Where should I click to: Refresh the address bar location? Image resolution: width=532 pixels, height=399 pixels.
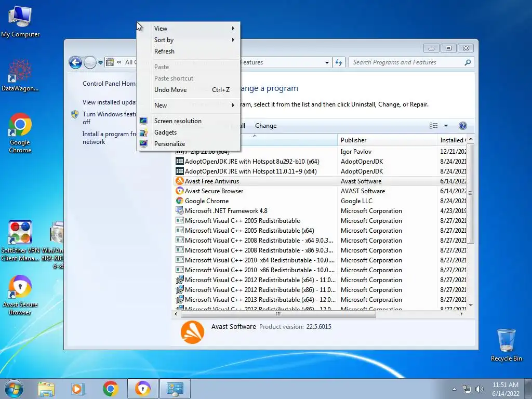click(x=339, y=62)
